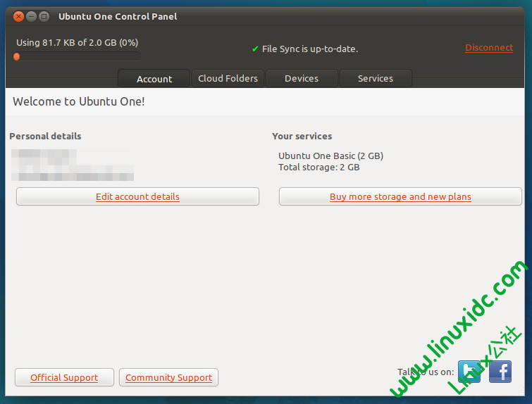The height and width of the screenshot is (404, 532).
Task: Click the 'Personal details' heading
Action: click(x=46, y=136)
